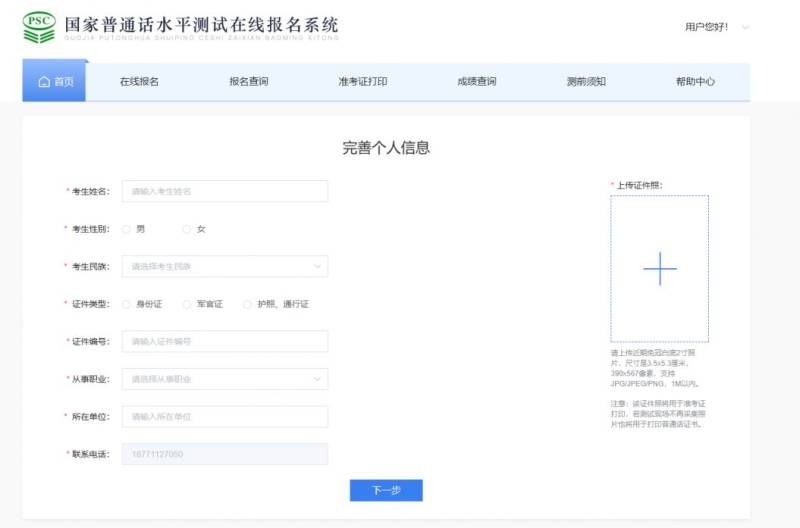800x528 pixels.
Task: Click the 下一步 button
Action: (x=386, y=491)
